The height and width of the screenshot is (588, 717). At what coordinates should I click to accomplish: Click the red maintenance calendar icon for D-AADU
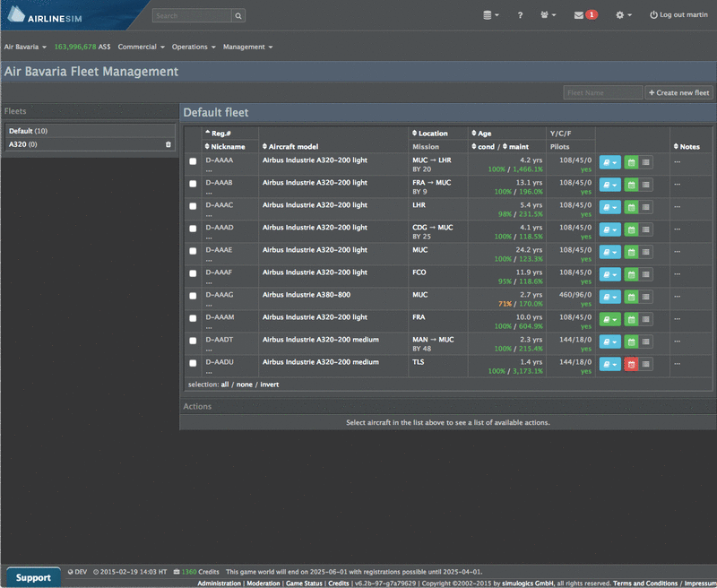pyautogui.click(x=630, y=364)
